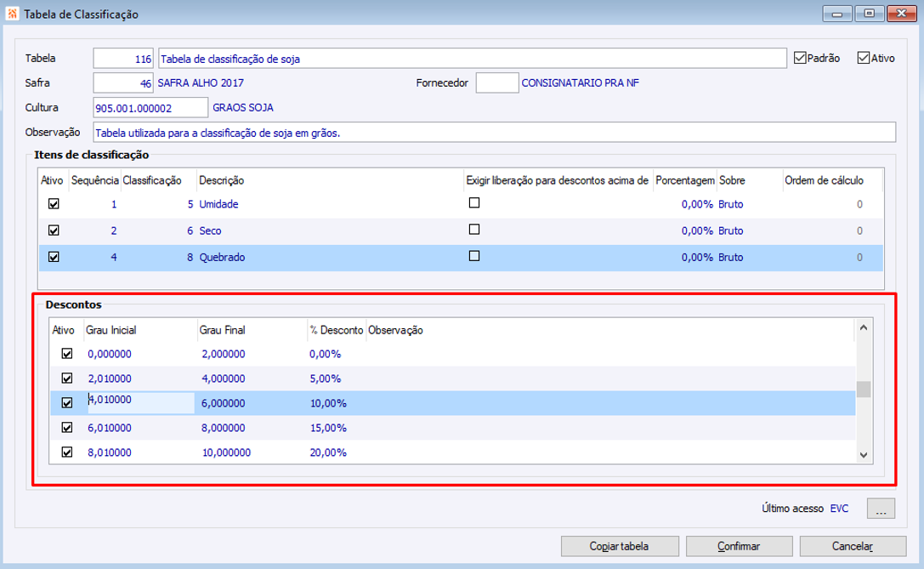Click 'CONSIGNATARIO PRA NF' text
The image size is (924, 569).
click(580, 83)
